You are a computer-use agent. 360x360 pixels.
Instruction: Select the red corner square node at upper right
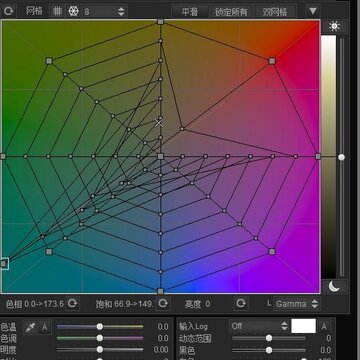point(272,61)
